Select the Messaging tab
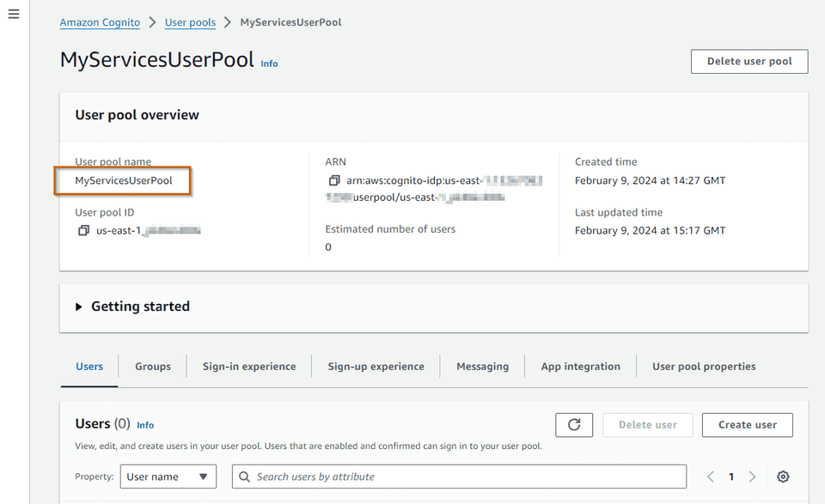Image resolution: width=825 pixels, height=504 pixels. [x=482, y=367]
